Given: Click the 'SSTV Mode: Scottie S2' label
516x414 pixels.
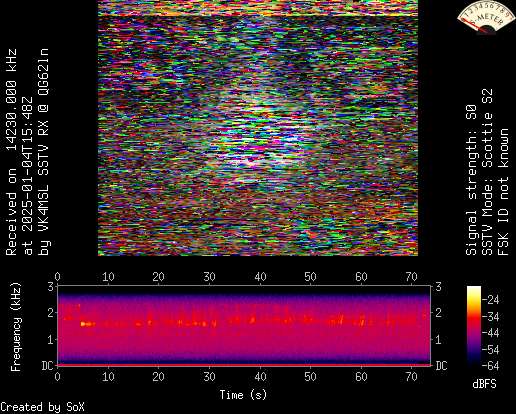Looking at the screenshot, I should point(487,172).
